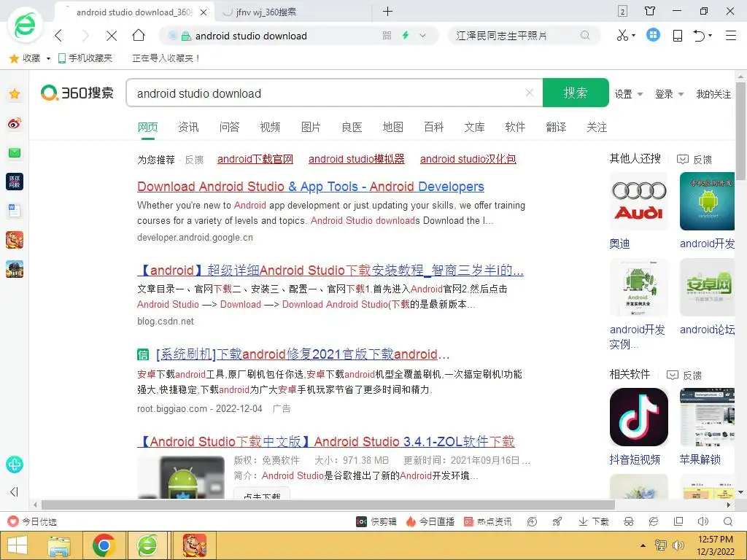Expand the 设置 settings dropdown
This screenshot has width=747, height=560.
(x=629, y=94)
